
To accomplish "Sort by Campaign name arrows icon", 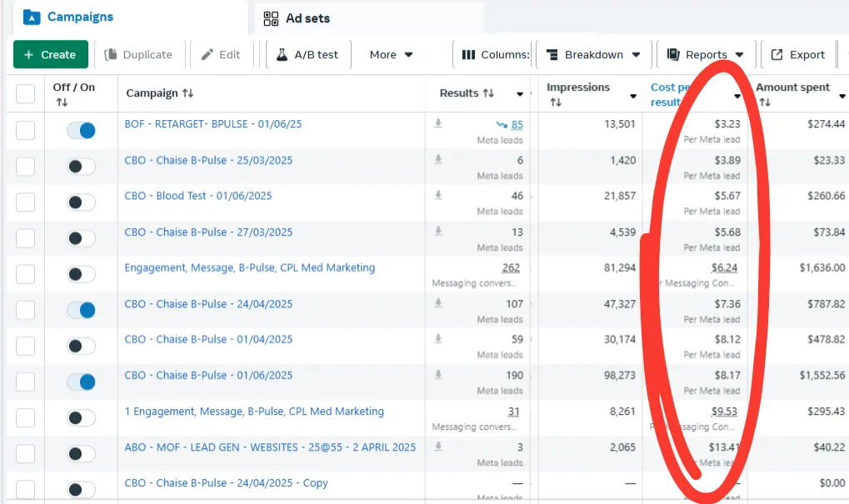I will click(x=188, y=93).
